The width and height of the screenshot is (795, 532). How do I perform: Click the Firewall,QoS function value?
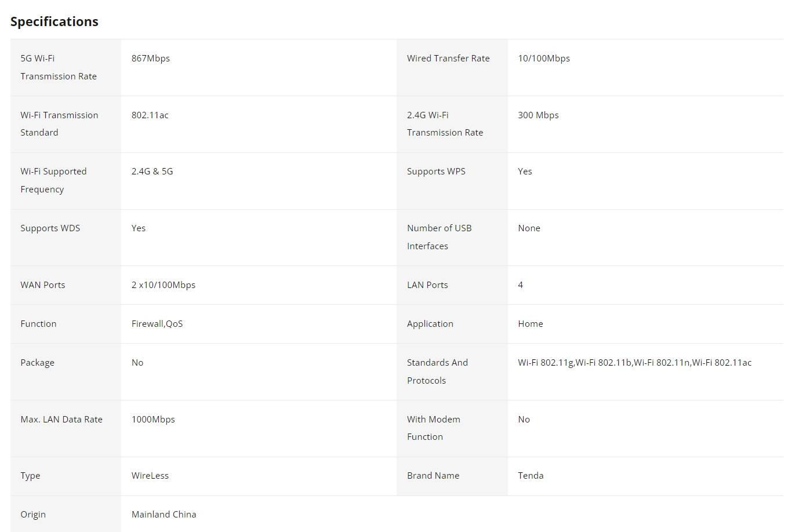point(157,324)
